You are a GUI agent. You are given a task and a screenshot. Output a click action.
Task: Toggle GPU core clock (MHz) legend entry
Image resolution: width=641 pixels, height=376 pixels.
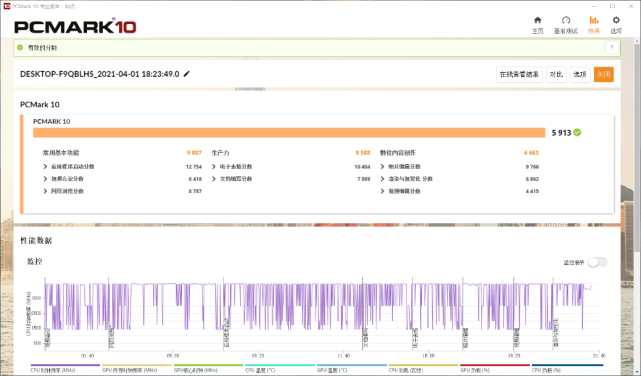pos(208,368)
